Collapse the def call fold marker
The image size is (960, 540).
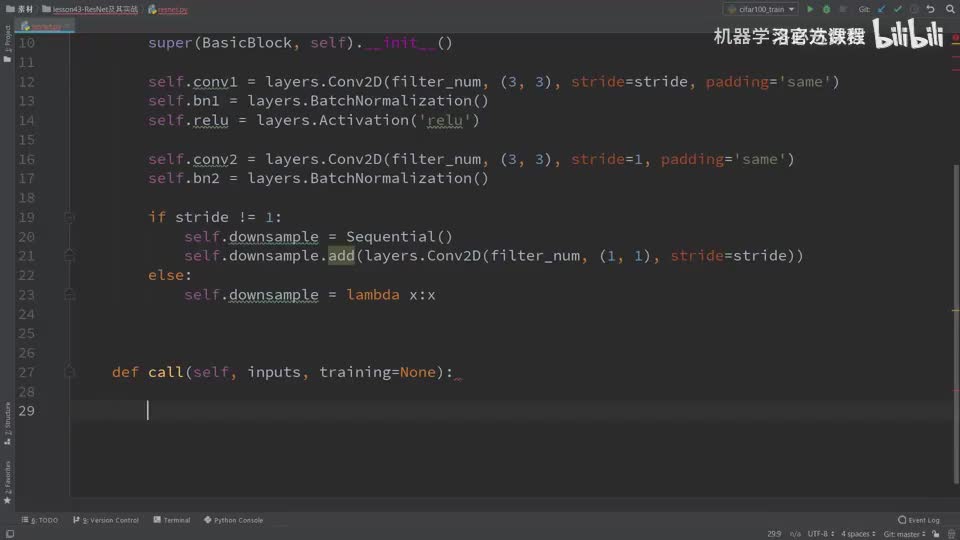click(x=69, y=372)
